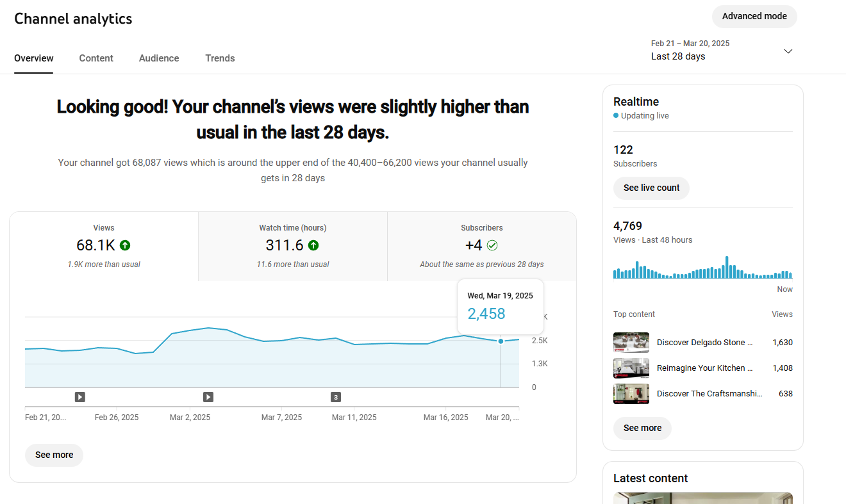Click the "3" videos marker under the chart

click(x=336, y=397)
